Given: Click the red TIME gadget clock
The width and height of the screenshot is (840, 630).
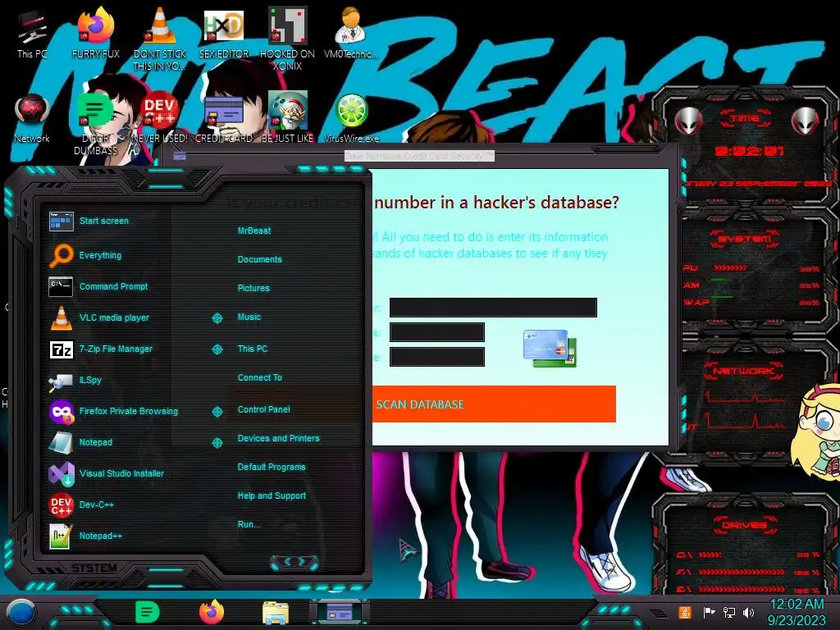Looking at the screenshot, I should (749, 152).
